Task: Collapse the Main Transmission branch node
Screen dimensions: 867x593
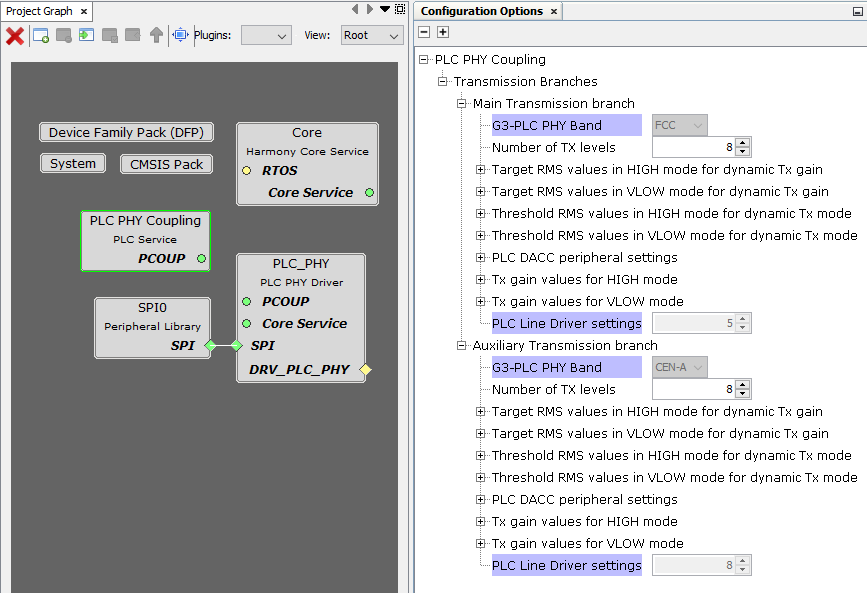Action: click(462, 104)
